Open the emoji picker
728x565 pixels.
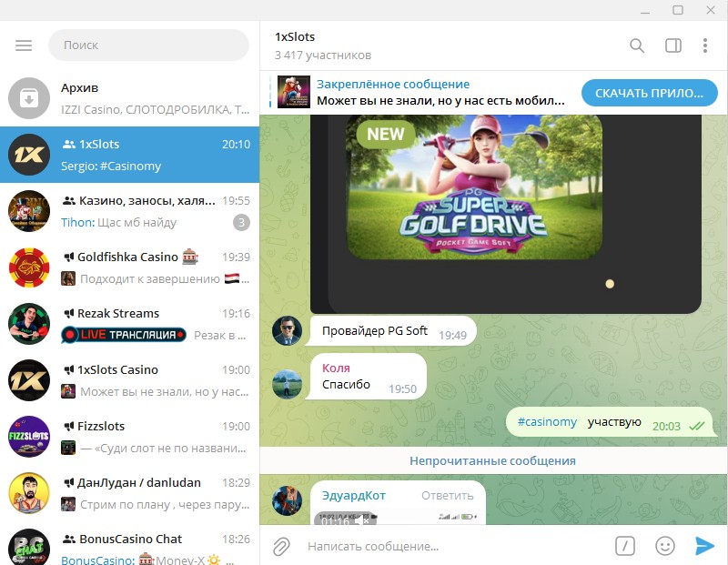(x=665, y=546)
